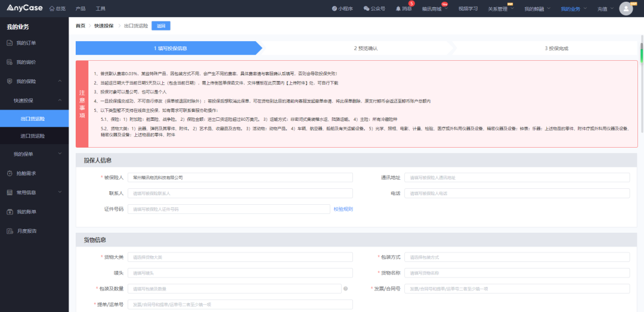Open the 小程序 mini-program icon
The image size is (644, 312).
335,8
